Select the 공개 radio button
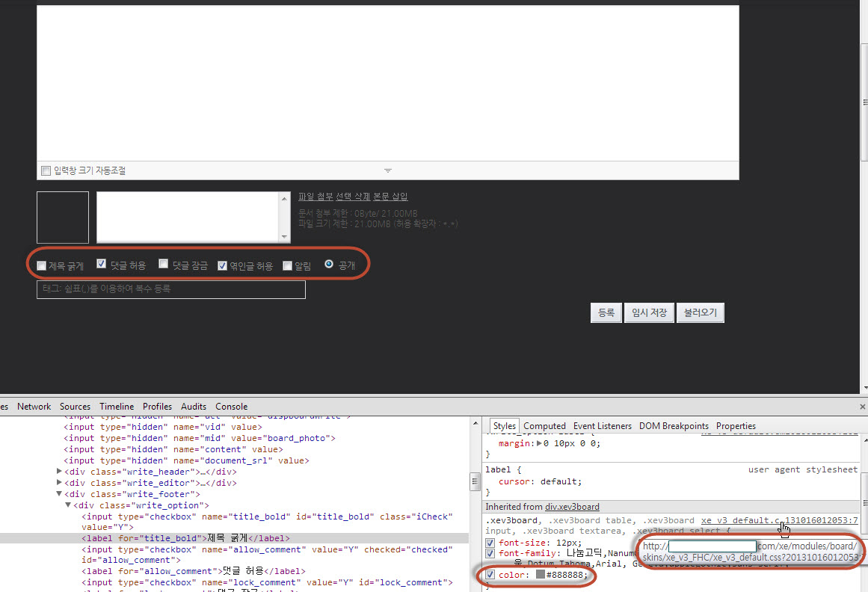 (x=329, y=265)
